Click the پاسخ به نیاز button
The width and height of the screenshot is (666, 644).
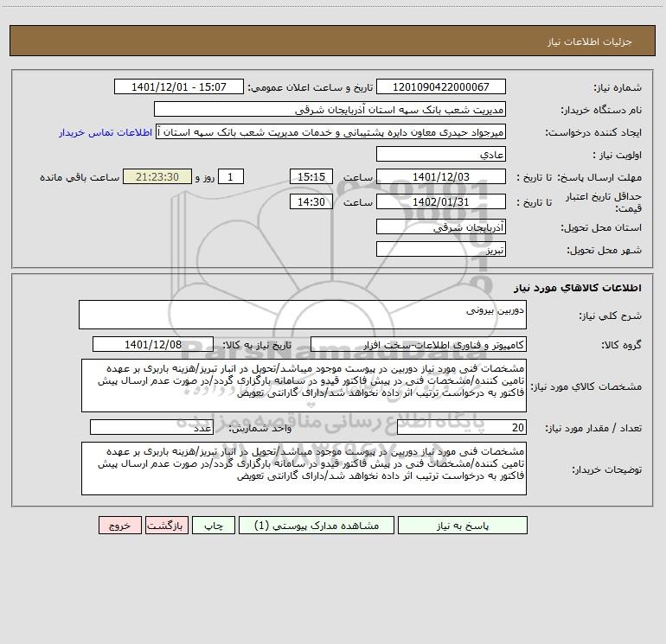coord(463,525)
